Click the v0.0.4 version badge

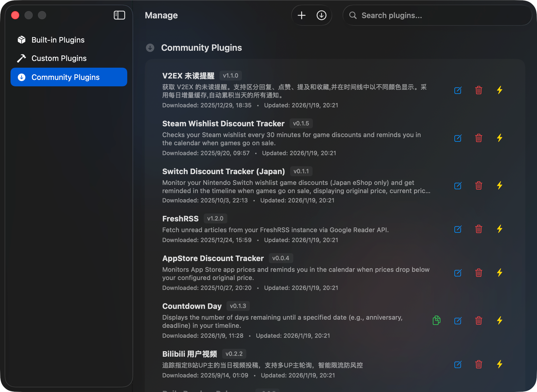(281, 258)
